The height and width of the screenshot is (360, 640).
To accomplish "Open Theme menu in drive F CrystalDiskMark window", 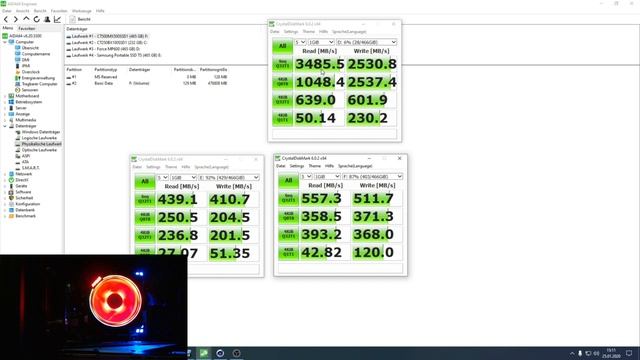I will [x=314, y=166].
